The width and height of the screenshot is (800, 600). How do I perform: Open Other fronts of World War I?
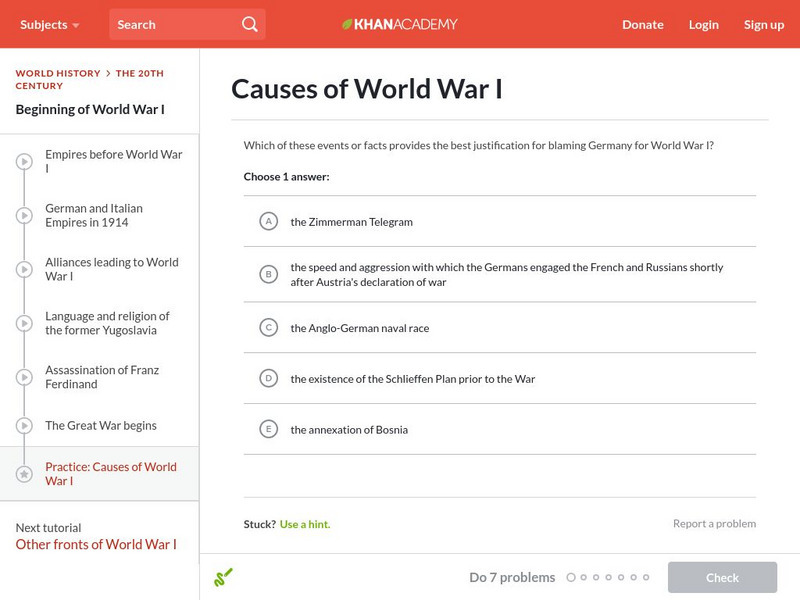coord(95,545)
